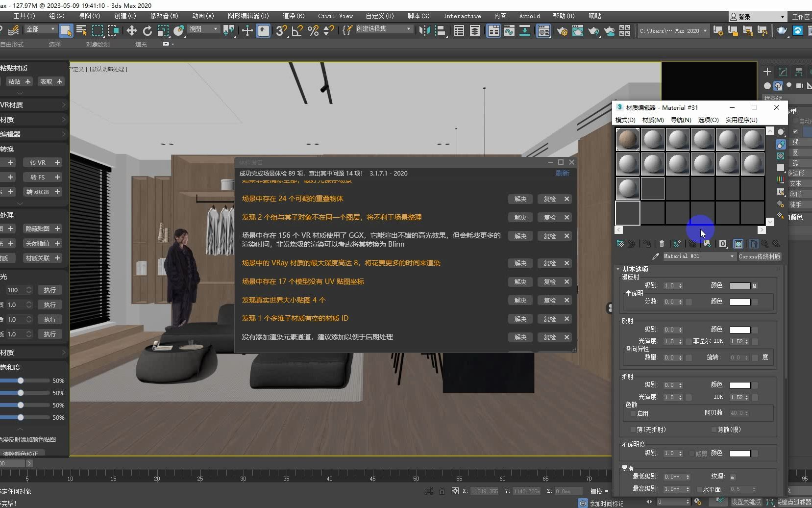Click the Go to Parent arrow in Material Editor
Screen dimensions: 812x508
[x=765, y=244]
